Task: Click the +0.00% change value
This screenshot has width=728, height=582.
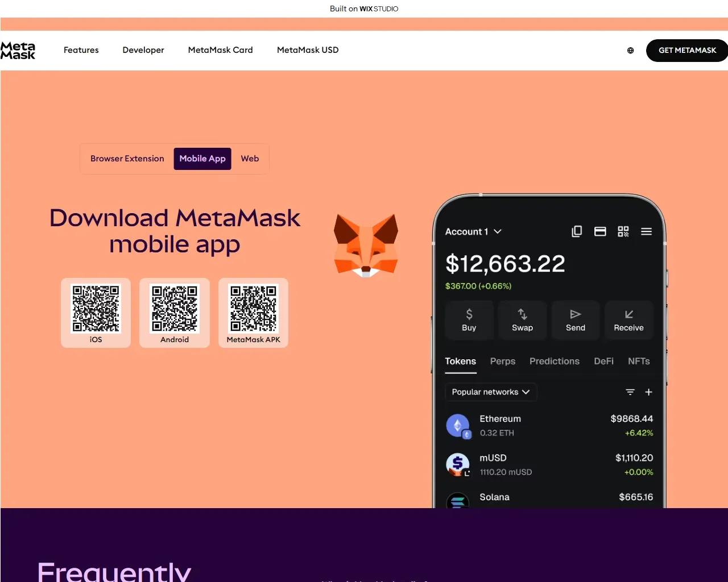Action: 639,472
